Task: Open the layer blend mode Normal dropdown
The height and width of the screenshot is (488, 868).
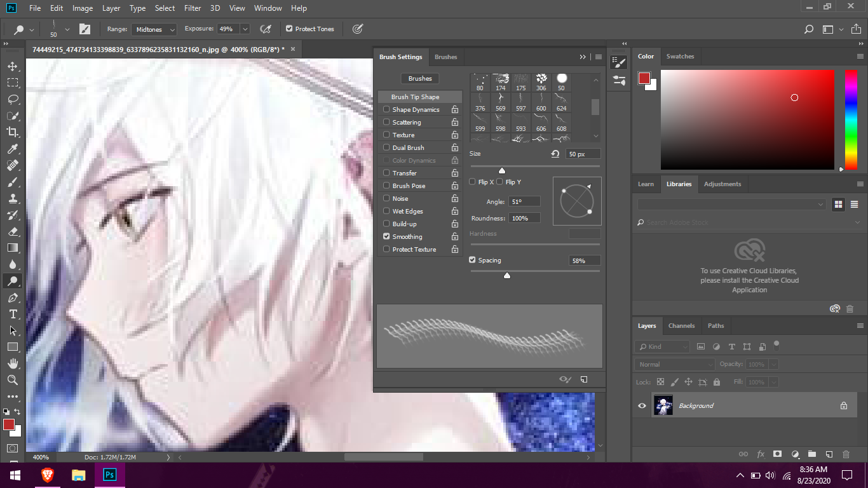Action: 675,365
